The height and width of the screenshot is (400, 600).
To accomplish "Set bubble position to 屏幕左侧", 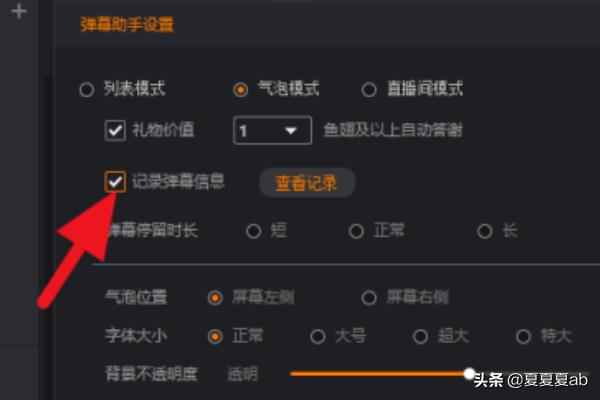I will coord(215,297).
